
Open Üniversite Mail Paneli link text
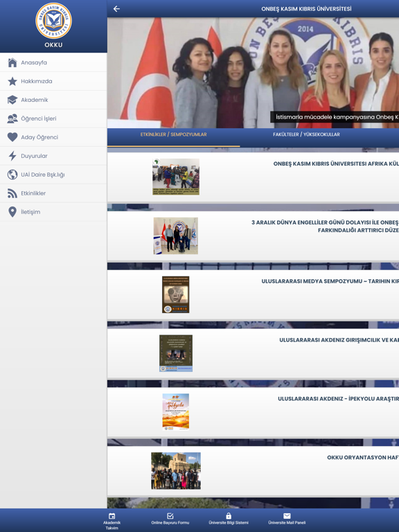click(x=287, y=522)
